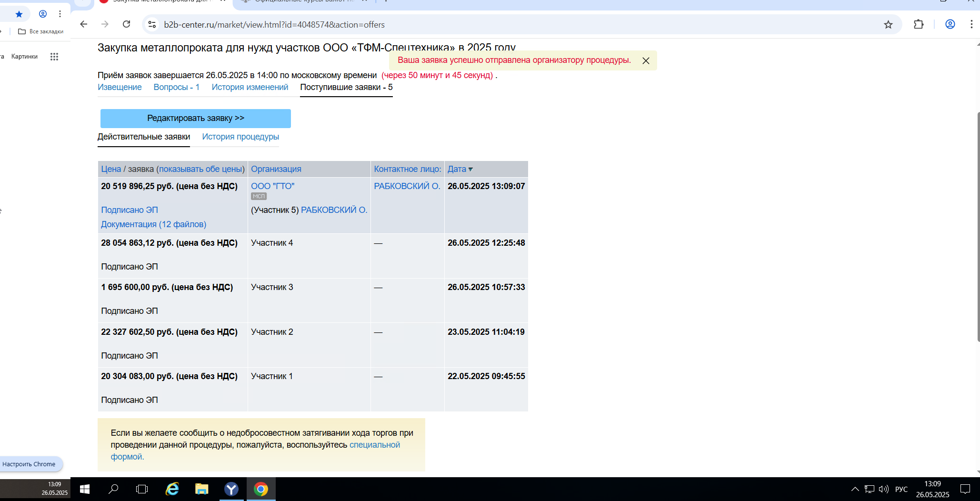Select the Поступившие заявки - 5 tab
This screenshot has height=501, width=980.
coord(346,87)
